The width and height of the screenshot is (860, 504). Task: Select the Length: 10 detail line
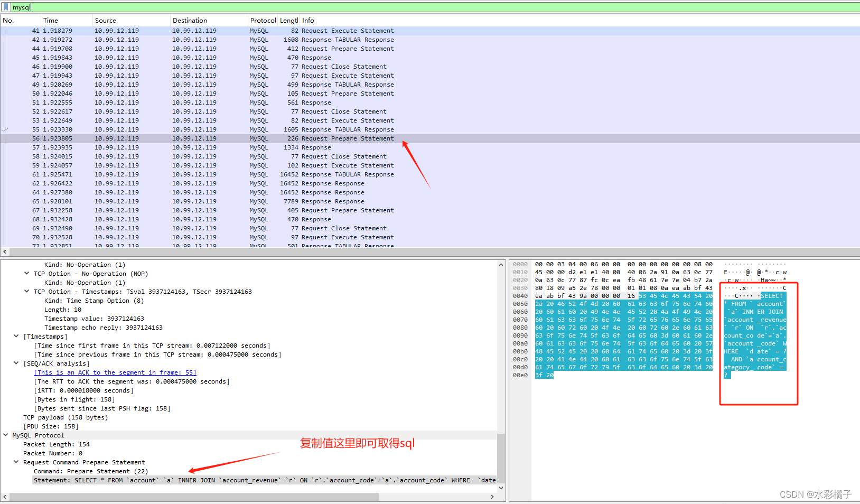[x=63, y=310]
